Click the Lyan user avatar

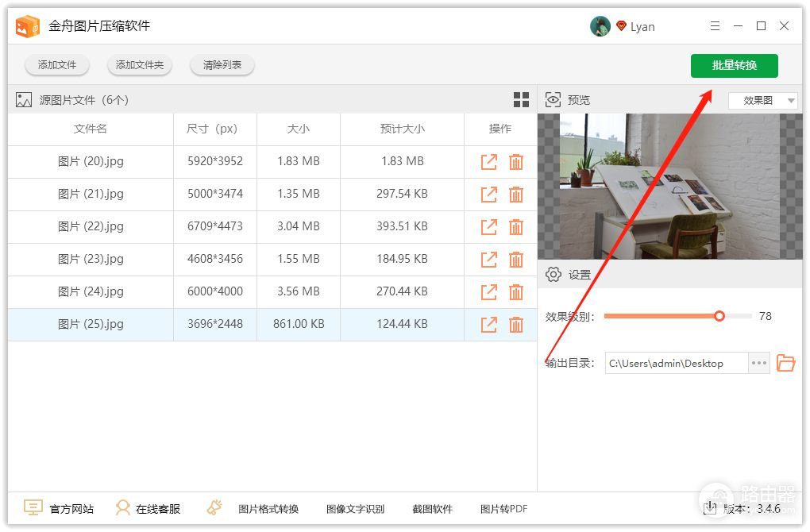[x=600, y=26]
